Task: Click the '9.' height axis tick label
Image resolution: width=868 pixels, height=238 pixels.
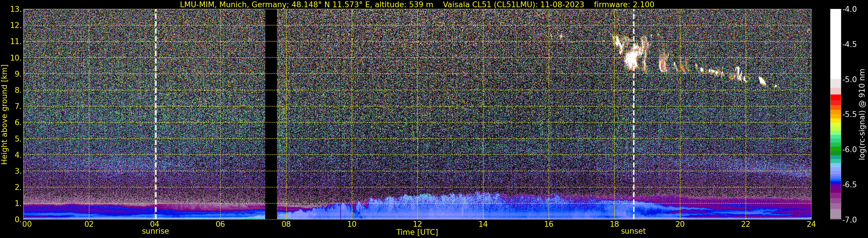Action: pos(18,74)
